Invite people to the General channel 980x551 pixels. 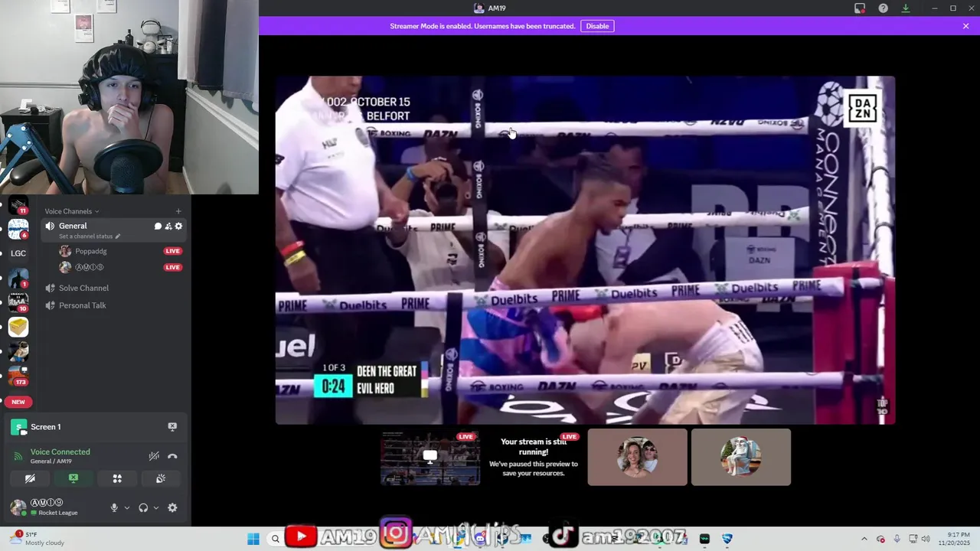coord(168,227)
